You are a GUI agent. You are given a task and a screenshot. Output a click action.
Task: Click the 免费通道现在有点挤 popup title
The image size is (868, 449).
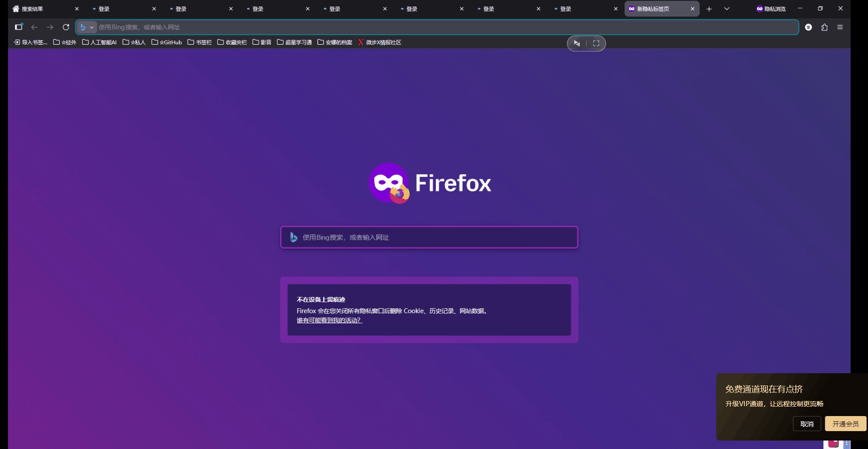[764, 389]
